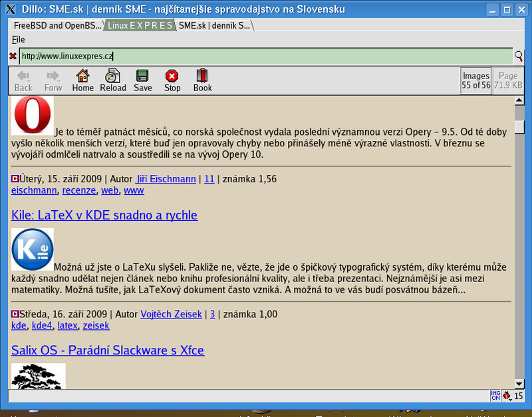Open the bug meter icon in status bar
Viewport: 532px width, 417px height.
point(507,396)
